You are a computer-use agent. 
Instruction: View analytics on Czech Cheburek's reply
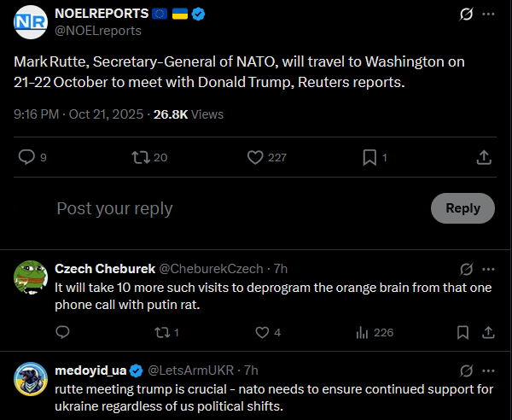coord(361,332)
